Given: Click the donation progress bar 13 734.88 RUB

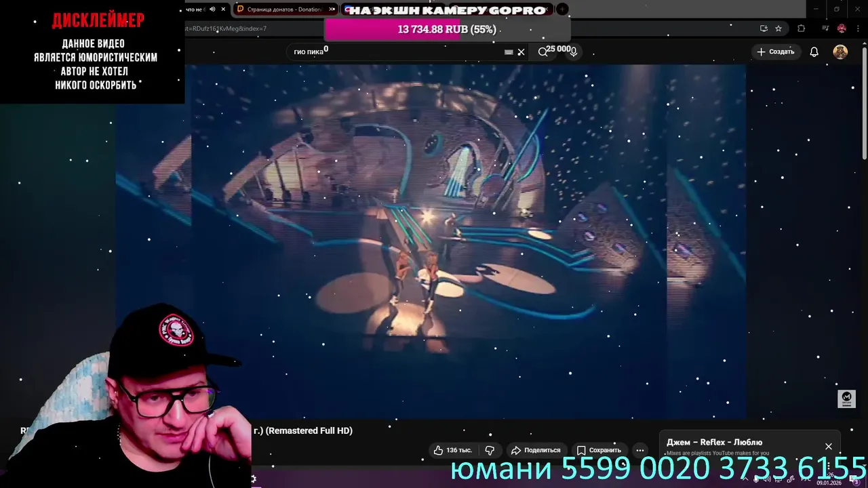Looking at the screenshot, I should point(447,29).
